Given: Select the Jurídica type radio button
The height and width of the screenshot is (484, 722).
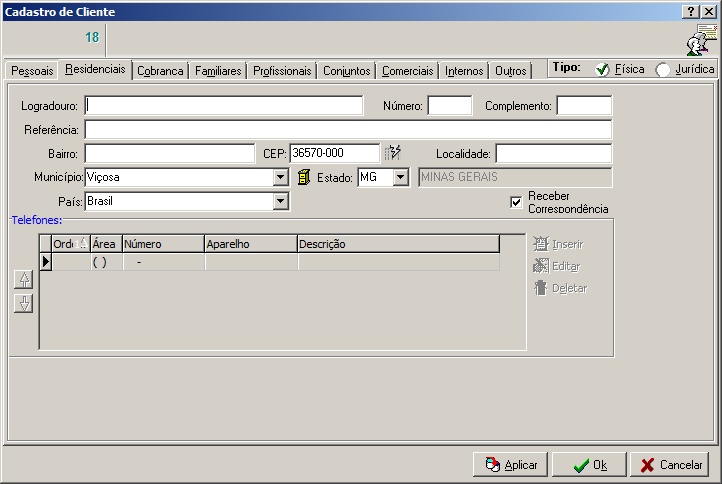Looking at the screenshot, I should (662, 70).
